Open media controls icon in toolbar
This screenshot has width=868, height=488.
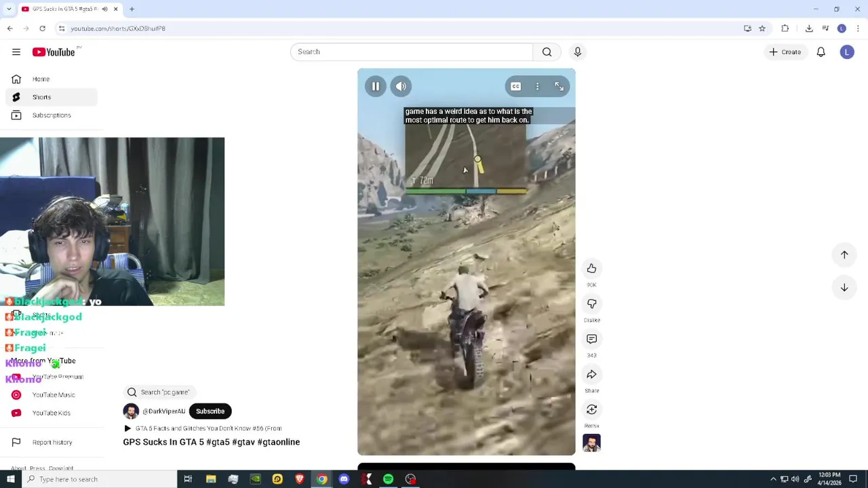click(825, 28)
